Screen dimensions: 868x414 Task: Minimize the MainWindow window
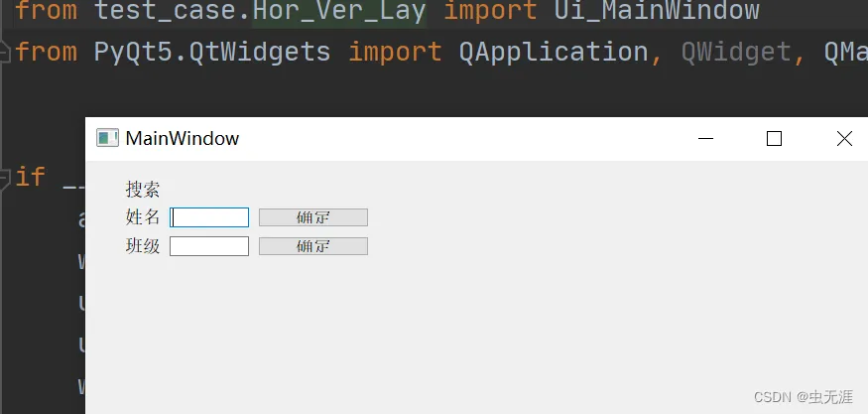(705, 139)
